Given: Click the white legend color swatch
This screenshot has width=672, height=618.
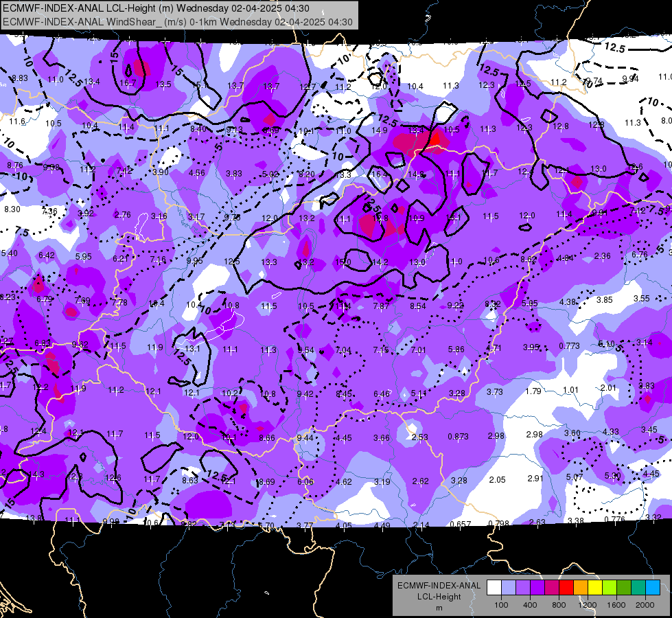Looking at the screenshot, I should pyautogui.click(x=494, y=588).
